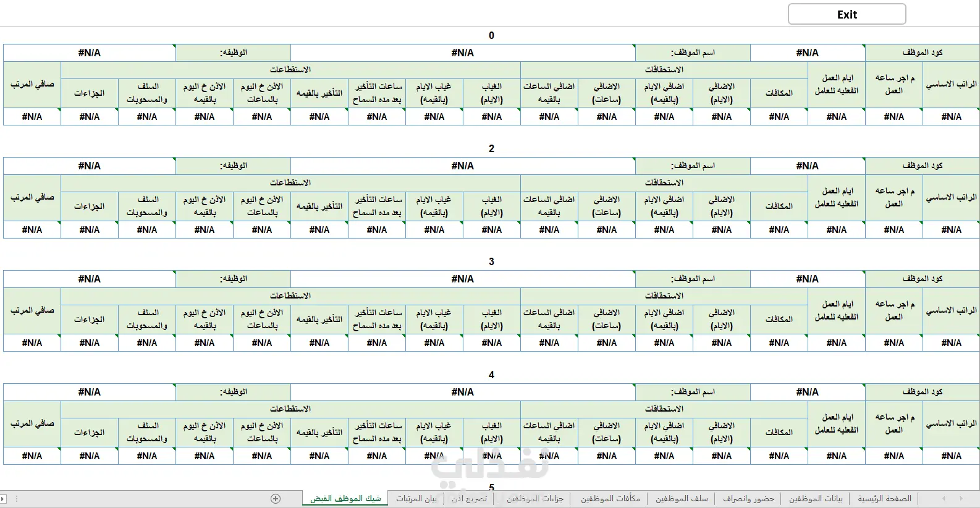Open the حضور وانصراف sheet tab
The width and height of the screenshot is (980, 508).
pos(748,499)
